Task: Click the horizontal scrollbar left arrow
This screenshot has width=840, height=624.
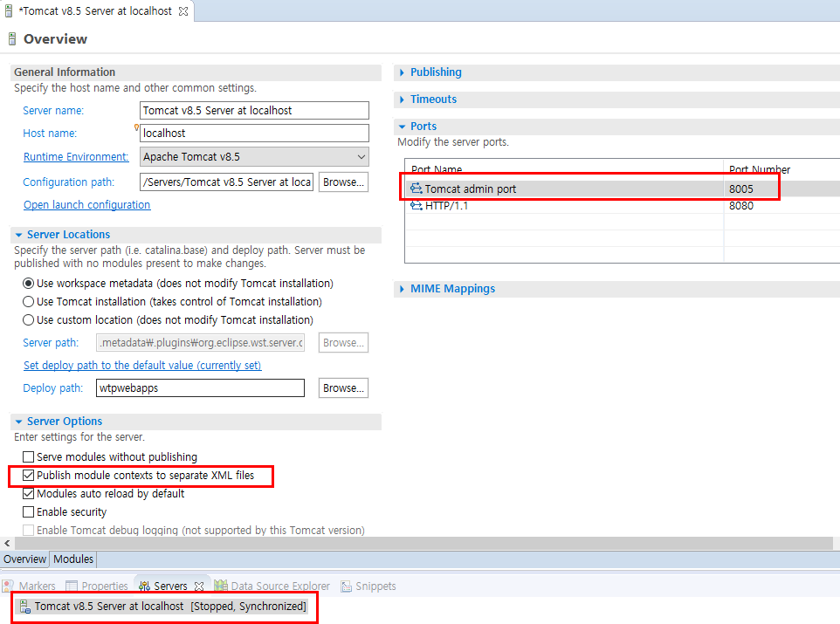Action: [x=7, y=543]
